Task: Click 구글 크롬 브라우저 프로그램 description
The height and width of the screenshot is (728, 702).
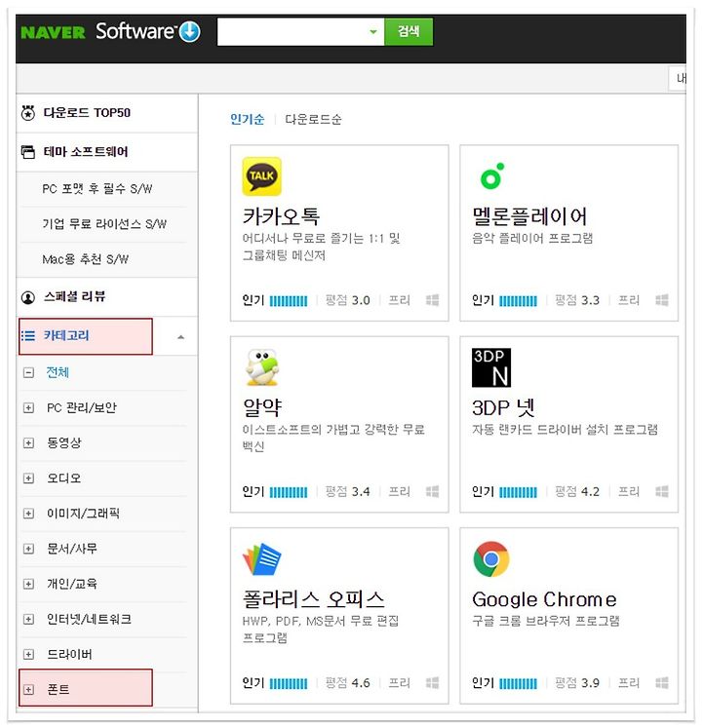Action: pos(546,621)
